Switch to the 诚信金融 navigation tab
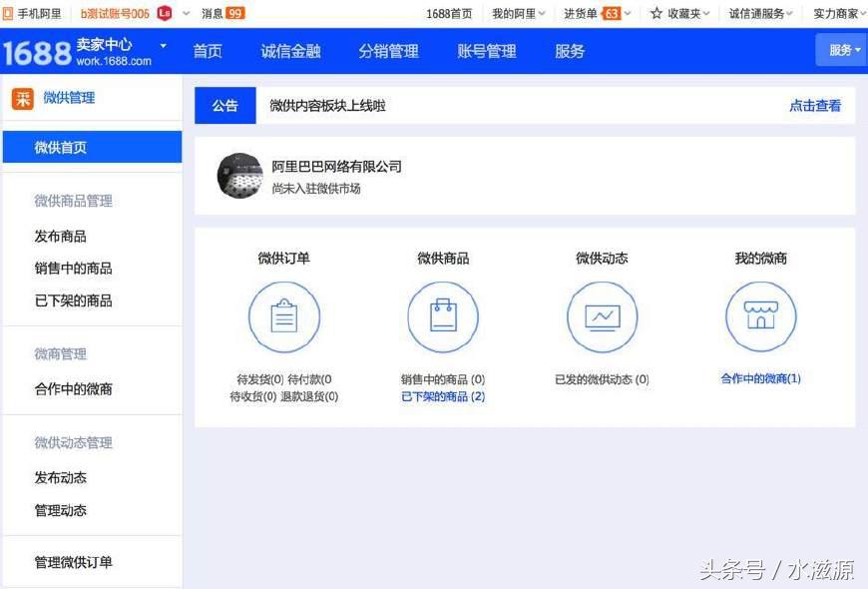The height and width of the screenshot is (589, 868). click(x=290, y=51)
